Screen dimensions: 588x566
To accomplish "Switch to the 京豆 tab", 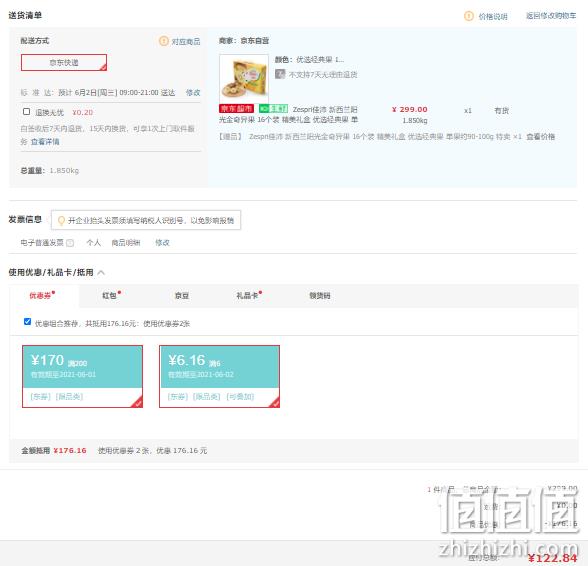I will point(182,296).
